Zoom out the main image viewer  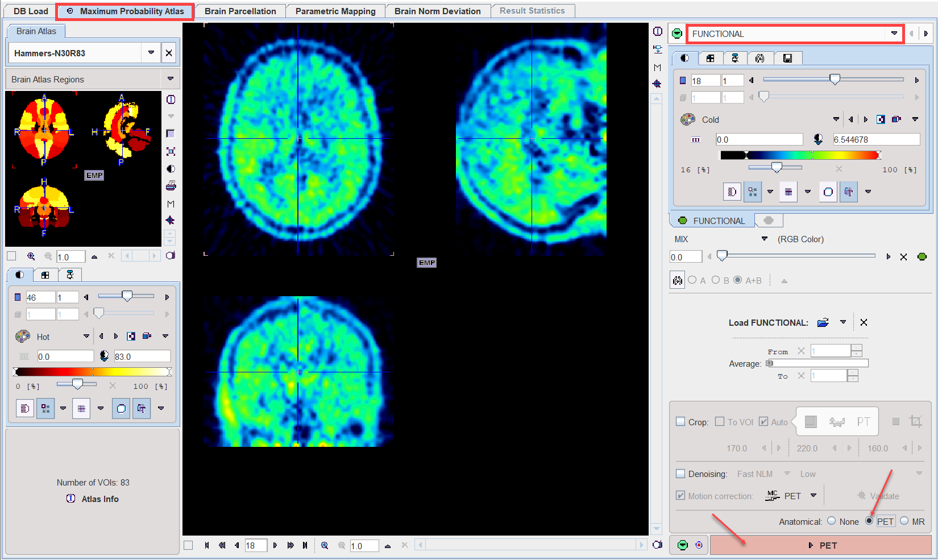coord(342,545)
